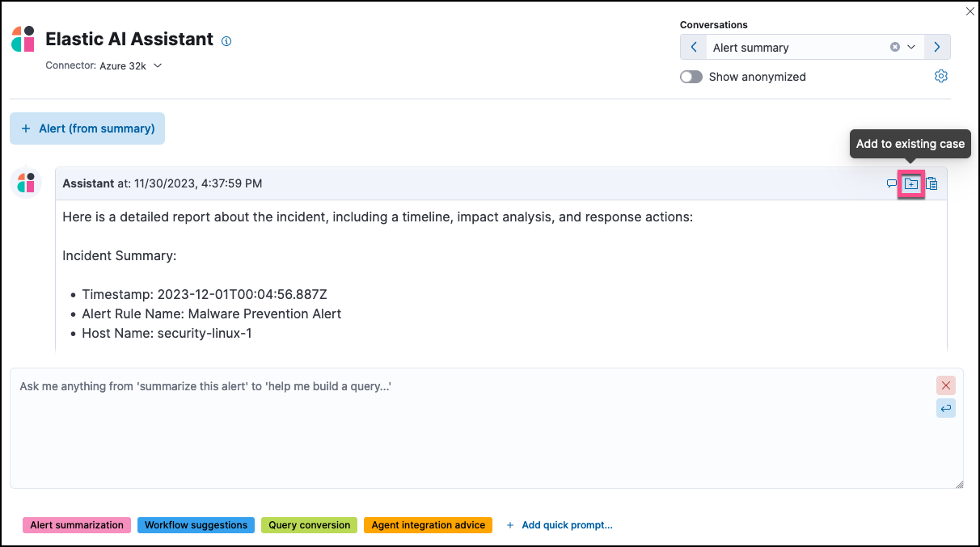
Task: Open Add quick prompt
Action: tap(560, 524)
